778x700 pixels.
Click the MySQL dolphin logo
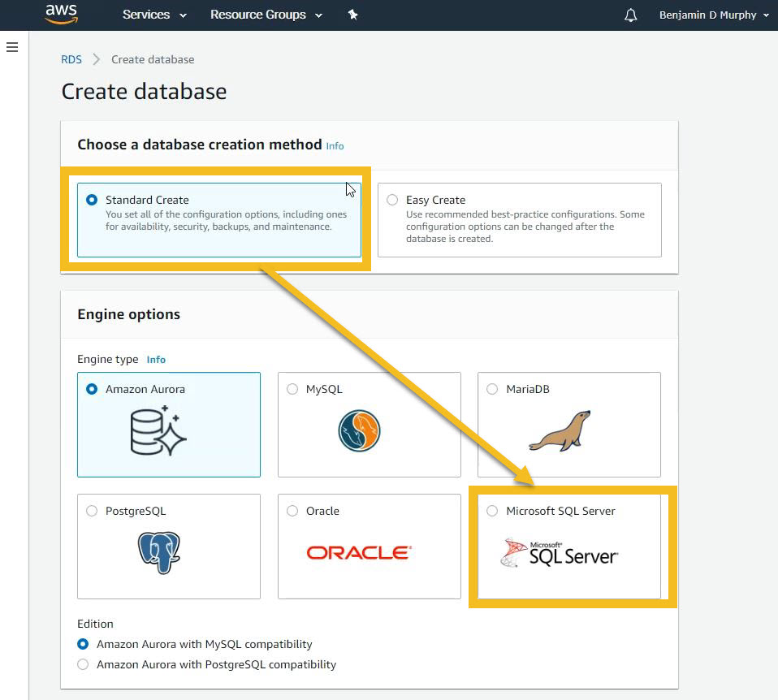(x=359, y=430)
